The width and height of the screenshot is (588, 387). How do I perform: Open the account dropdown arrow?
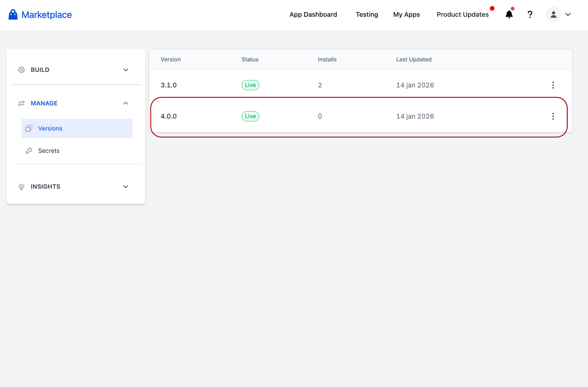coord(568,15)
